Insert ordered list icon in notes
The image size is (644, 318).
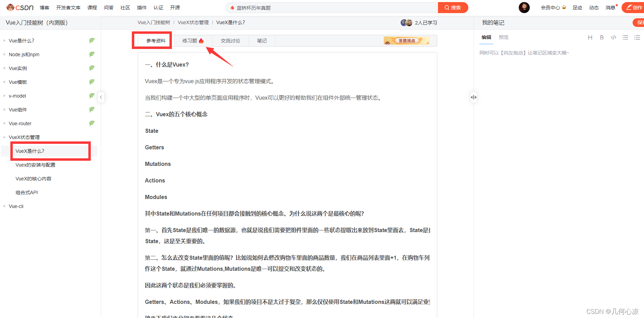(637, 37)
